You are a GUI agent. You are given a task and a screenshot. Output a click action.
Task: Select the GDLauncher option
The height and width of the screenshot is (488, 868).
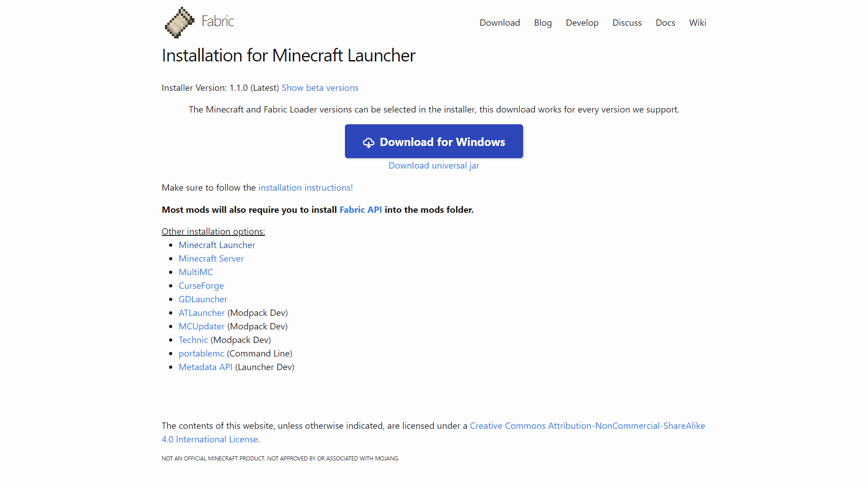pos(203,299)
